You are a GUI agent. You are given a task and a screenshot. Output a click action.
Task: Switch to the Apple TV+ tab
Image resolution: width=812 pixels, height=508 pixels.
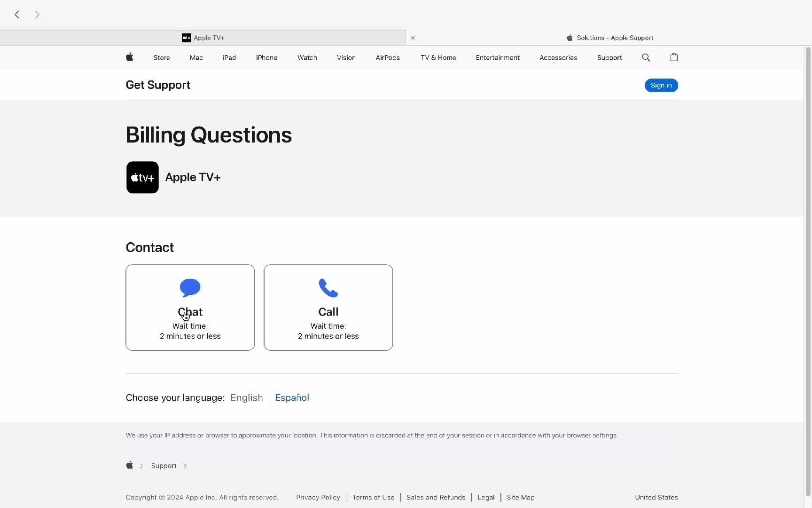point(203,38)
